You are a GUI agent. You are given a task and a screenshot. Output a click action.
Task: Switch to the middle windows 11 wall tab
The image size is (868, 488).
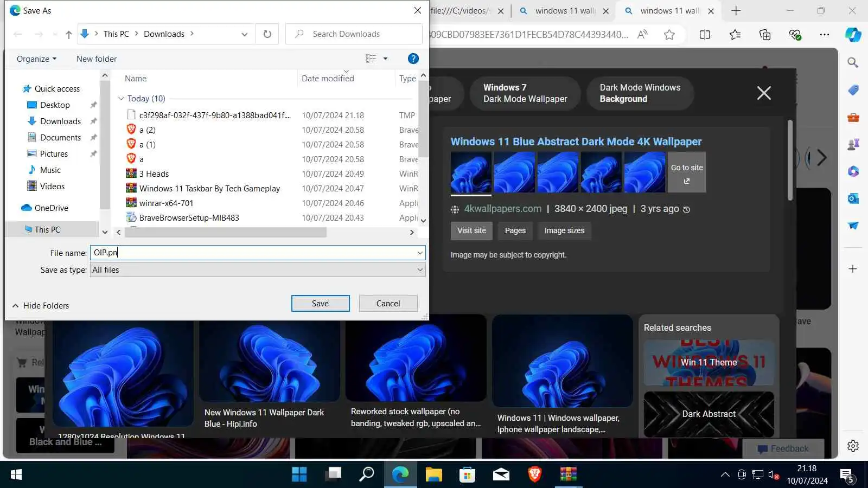pyautogui.click(x=564, y=11)
